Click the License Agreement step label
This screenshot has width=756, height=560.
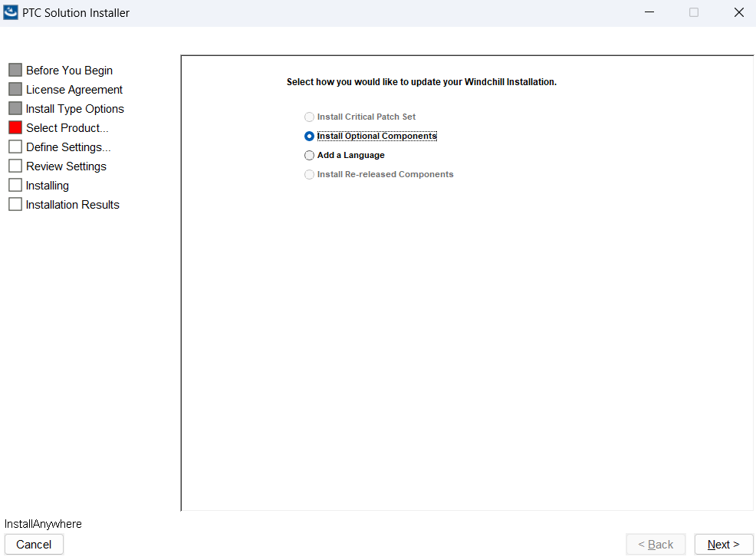pyautogui.click(x=74, y=90)
